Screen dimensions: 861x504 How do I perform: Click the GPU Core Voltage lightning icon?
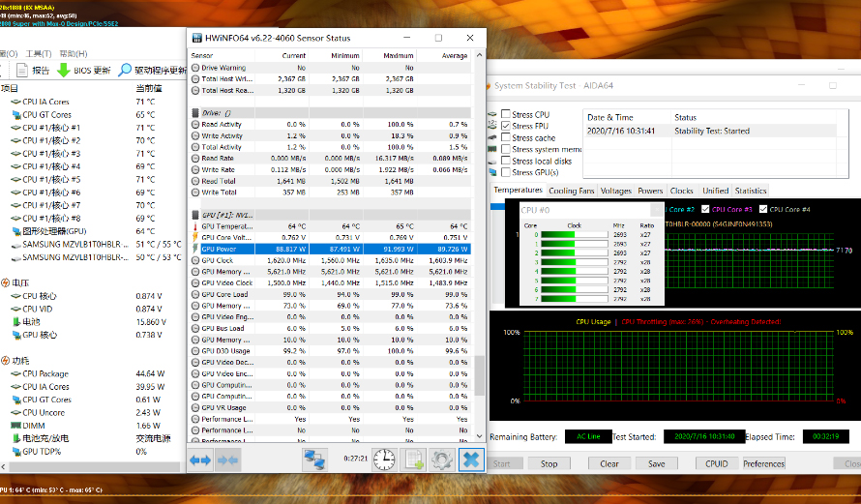194,237
